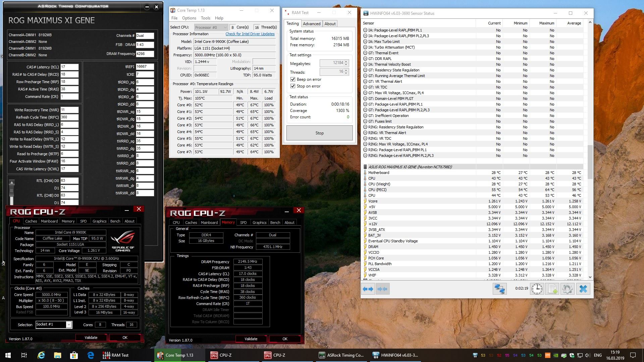The height and width of the screenshot is (362, 644).
Task: Open Windows Start menu
Action: (x=8, y=355)
